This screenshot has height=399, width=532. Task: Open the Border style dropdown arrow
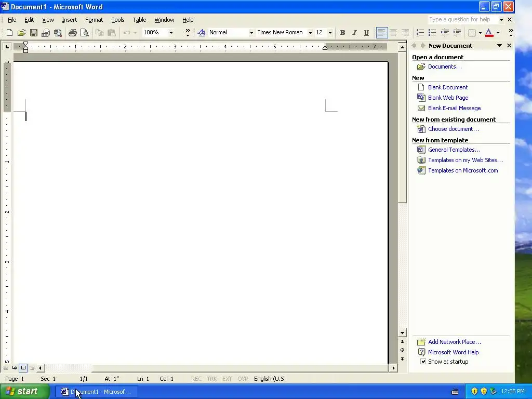click(480, 33)
